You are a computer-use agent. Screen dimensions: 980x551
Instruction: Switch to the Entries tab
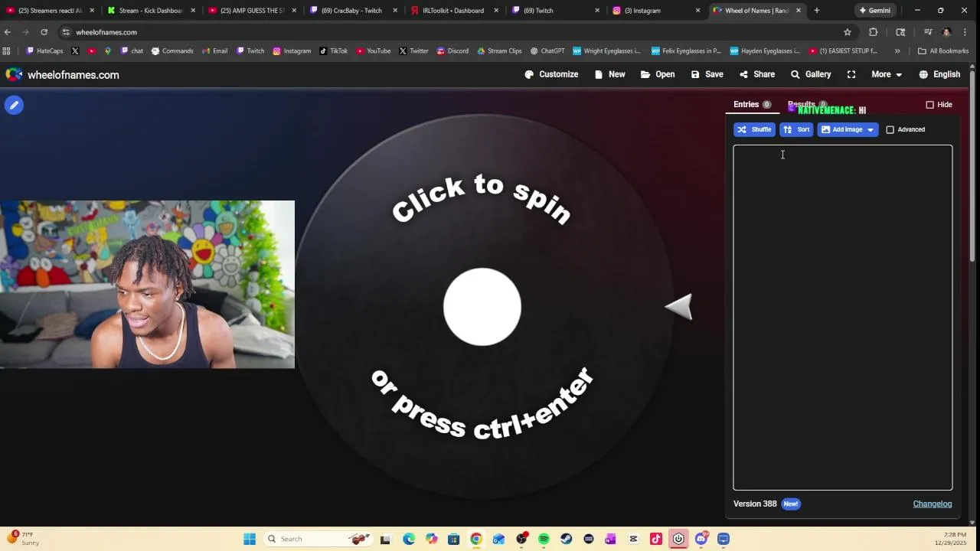point(752,104)
